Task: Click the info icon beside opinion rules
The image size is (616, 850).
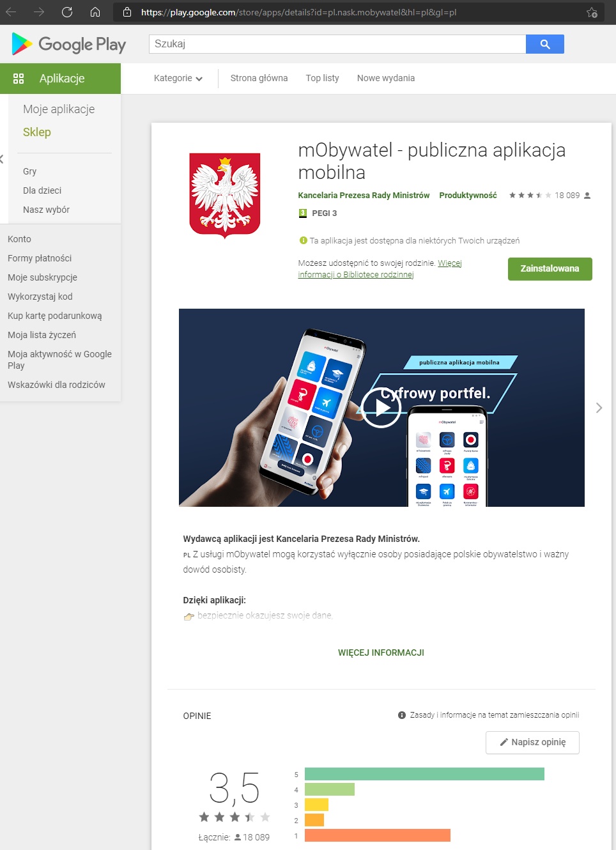Action: (402, 715)
